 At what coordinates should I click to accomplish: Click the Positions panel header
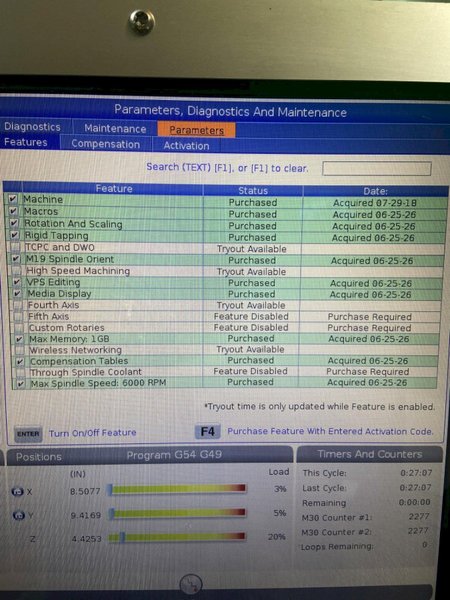click(x=39, y=457)
